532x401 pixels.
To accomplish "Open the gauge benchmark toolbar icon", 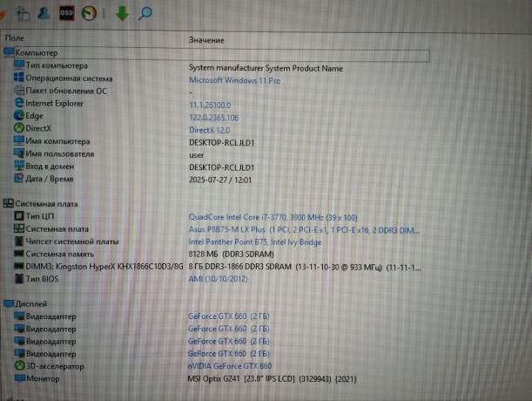I will (x=89, y=13).
